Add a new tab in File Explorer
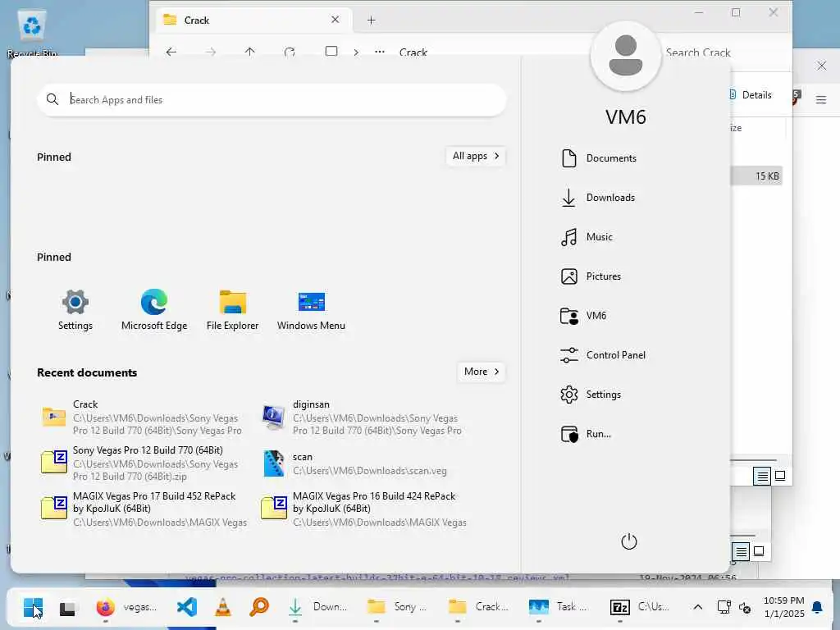The image size is (840, 630). [371, 21]
